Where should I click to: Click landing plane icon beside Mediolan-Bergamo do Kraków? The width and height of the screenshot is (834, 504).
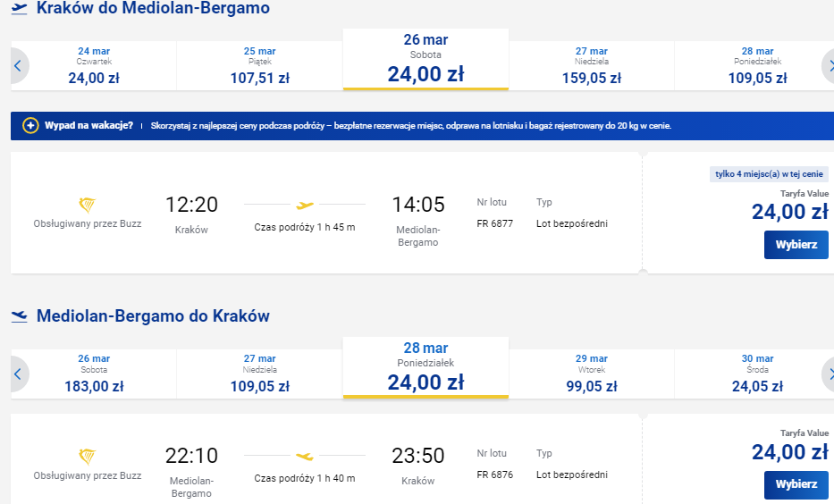[x=19, y=316]
